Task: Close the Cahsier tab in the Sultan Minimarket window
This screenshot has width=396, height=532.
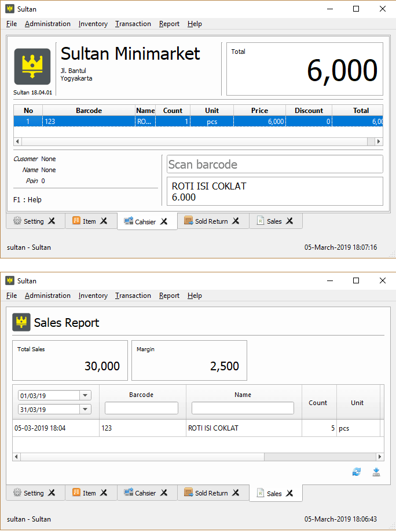Action: [164, 221]
